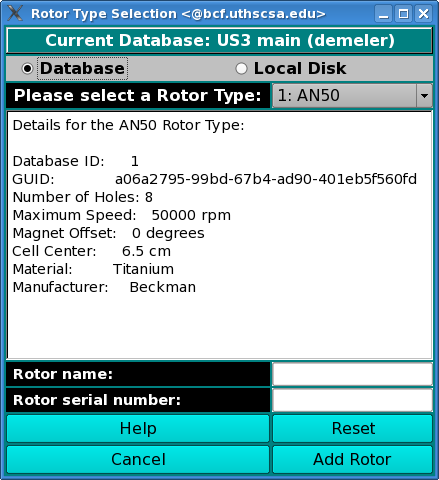Maximize the Rotor Type Selection window
The width and height of the screenshot is (439, 480).
403,14
